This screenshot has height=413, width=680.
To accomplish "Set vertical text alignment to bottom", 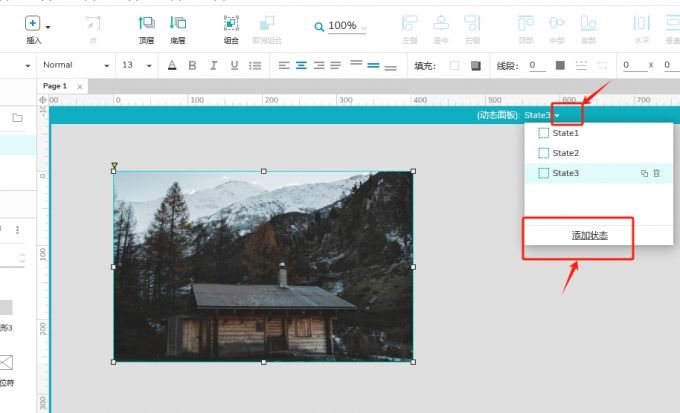I will pyautogui.click(x=391, y=68).
